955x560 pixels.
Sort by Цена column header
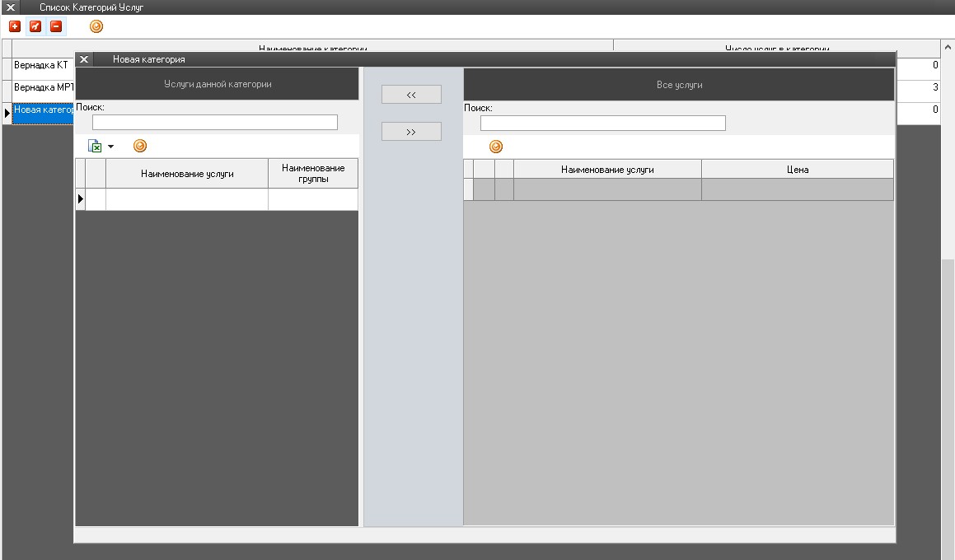pos(797,170)
